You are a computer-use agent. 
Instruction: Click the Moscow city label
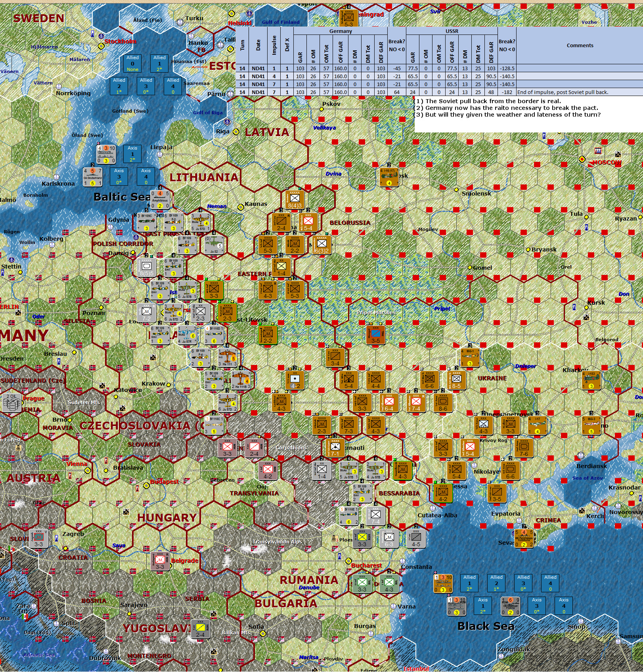607,162
